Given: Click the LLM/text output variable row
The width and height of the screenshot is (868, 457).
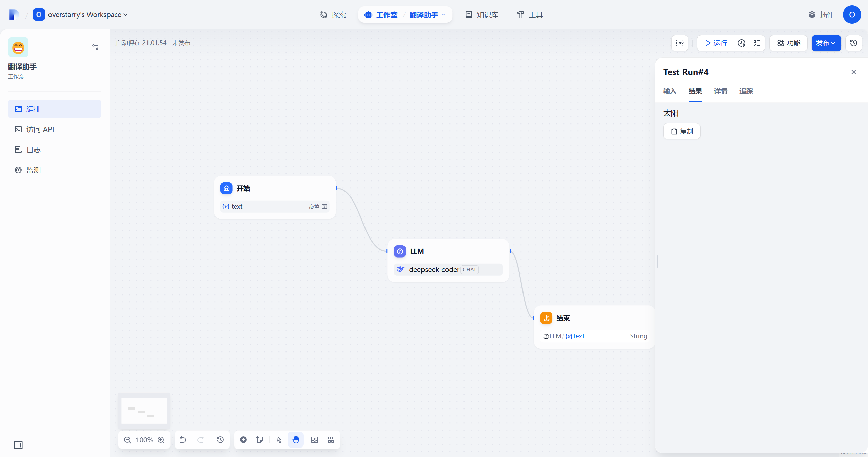Looking at the screenshot, I should [x=595, y=336].
